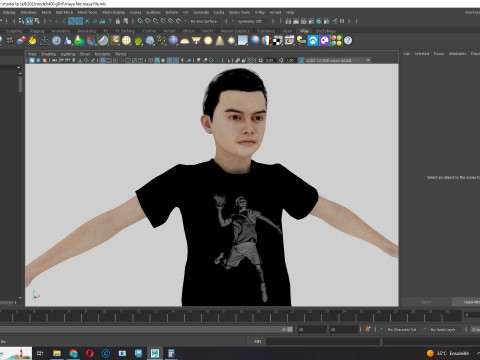Switch to the Rigging shelf tab
Image resolution: width=480 pixels, height=360 pixels.
click(37, 31)
